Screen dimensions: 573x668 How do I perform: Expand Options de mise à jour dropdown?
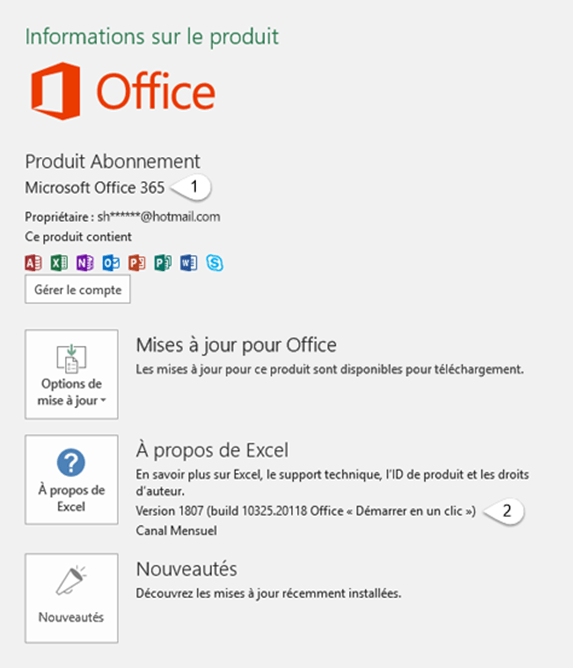[72, 374]
